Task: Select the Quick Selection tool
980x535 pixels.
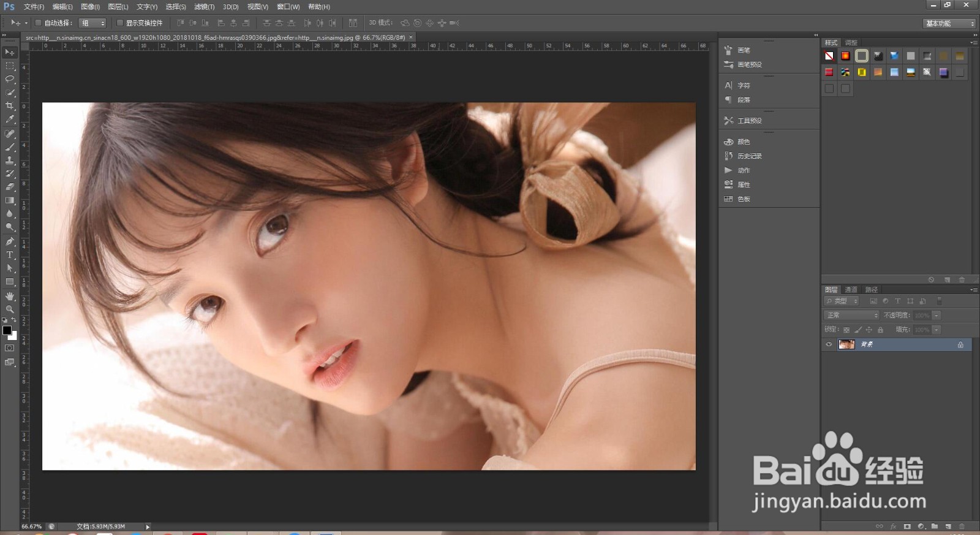Action: 10,93
